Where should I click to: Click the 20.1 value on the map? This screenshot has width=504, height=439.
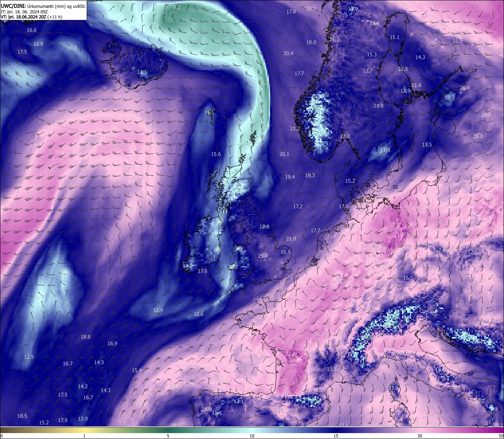(284, 154)
